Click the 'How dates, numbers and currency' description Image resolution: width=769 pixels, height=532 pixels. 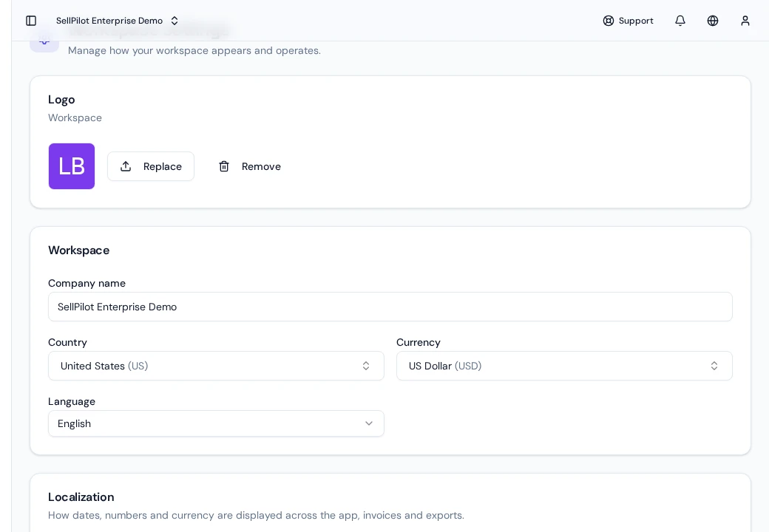[x=256, y=515]
